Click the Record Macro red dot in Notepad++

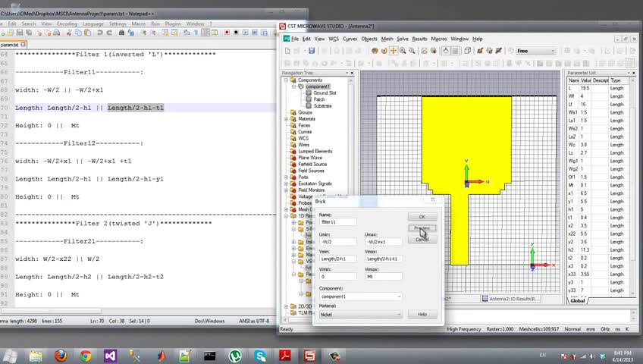point(227,33)
